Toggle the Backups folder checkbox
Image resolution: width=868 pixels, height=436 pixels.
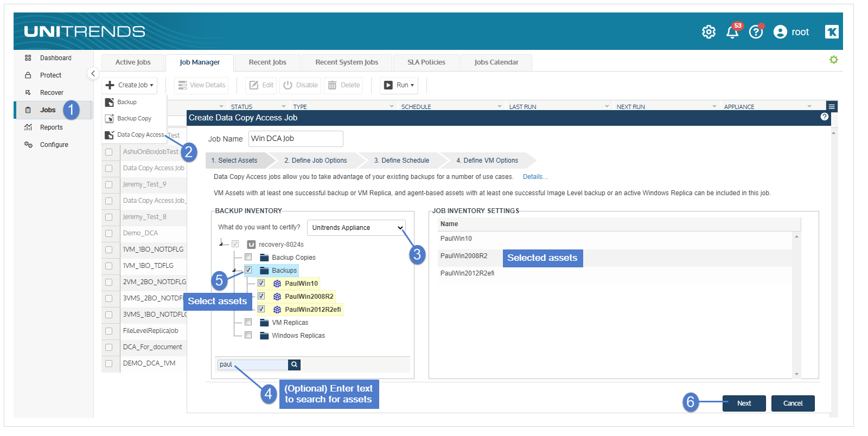[x=248, y=270]
